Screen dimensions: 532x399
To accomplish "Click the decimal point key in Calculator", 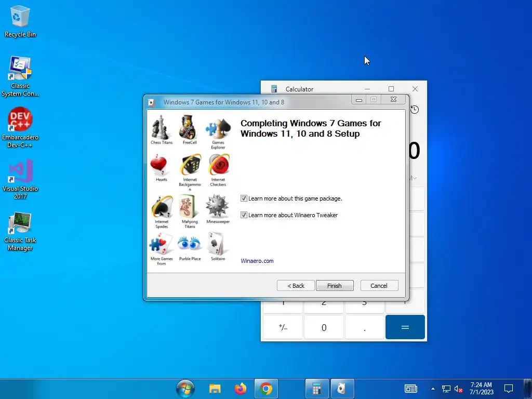I will 364,327.
